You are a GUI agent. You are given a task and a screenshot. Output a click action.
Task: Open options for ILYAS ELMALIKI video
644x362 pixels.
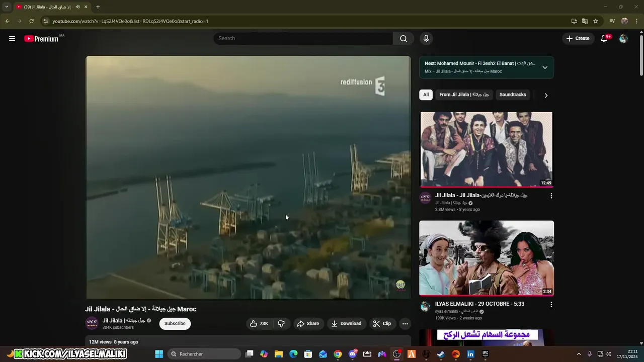(x=551, y=305)
